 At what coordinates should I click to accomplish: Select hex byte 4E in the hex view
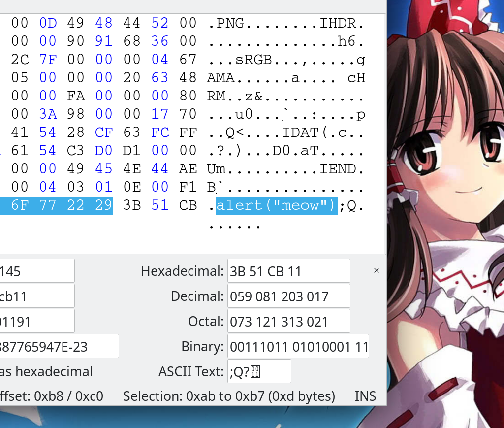132,169
